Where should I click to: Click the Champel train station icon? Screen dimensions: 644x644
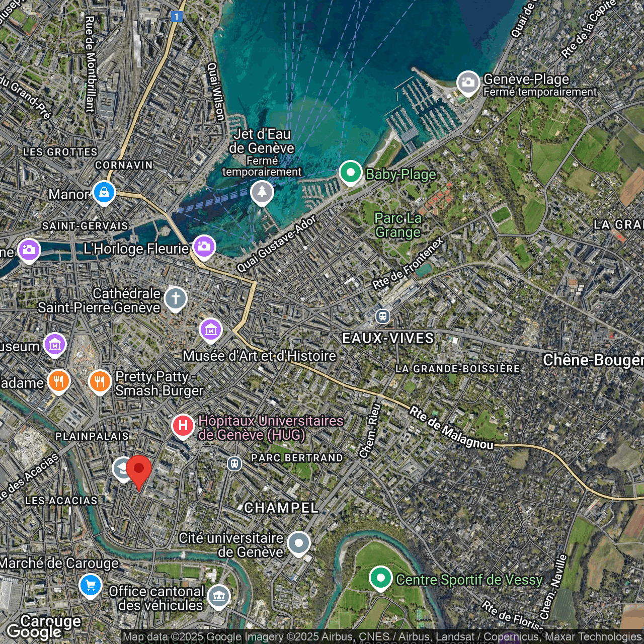234,463
